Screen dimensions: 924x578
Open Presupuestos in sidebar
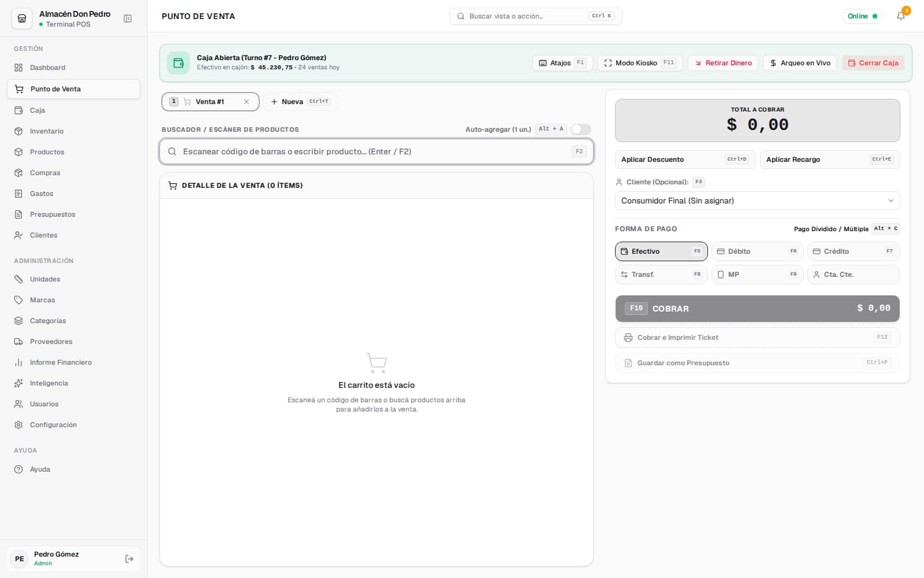click(73, 214)
